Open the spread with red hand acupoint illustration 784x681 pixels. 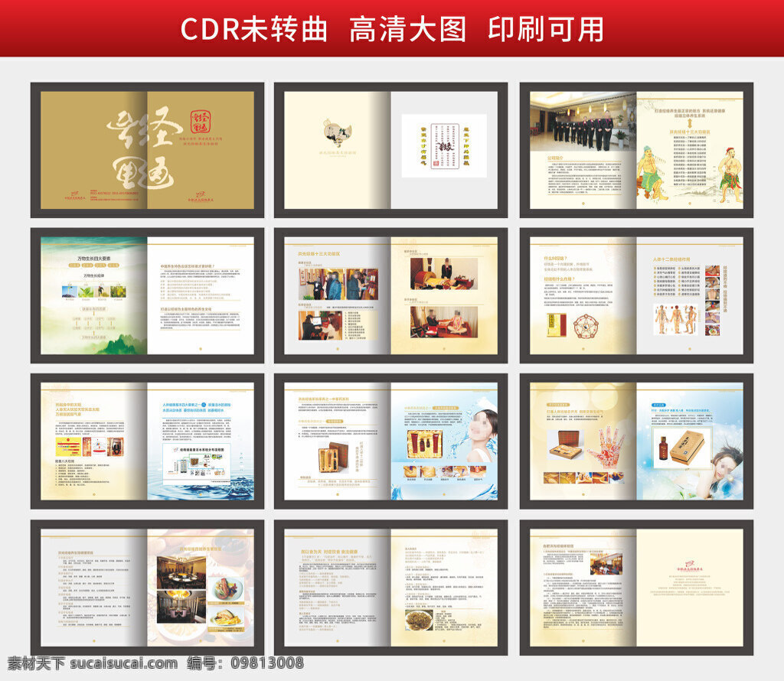[636, 442]
